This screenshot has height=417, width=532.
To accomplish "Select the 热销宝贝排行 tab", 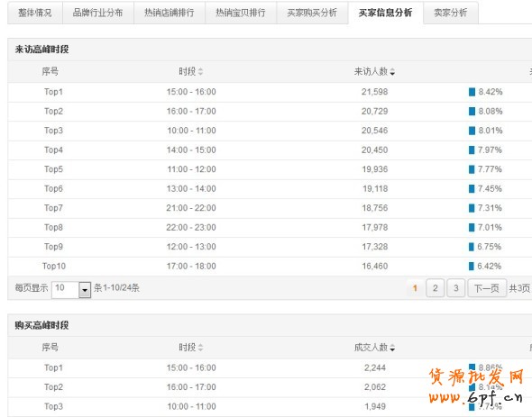I will click(241, 13).
